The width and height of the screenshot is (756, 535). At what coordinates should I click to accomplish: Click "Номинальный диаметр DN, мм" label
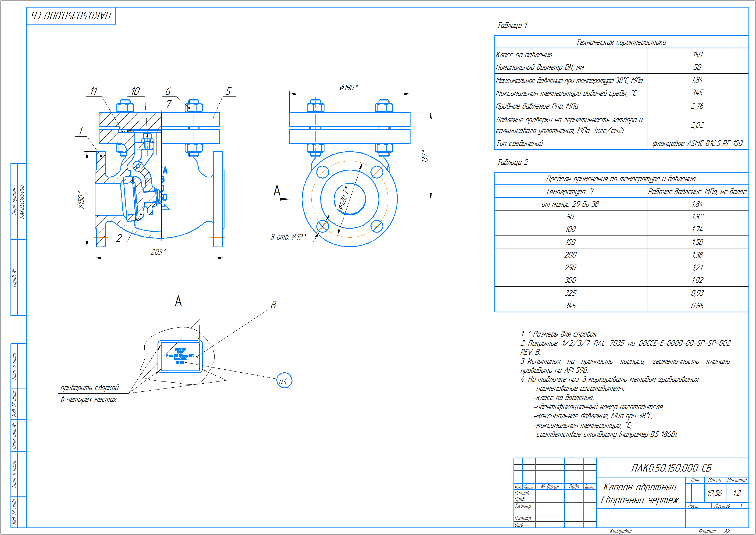pos(540,67)
